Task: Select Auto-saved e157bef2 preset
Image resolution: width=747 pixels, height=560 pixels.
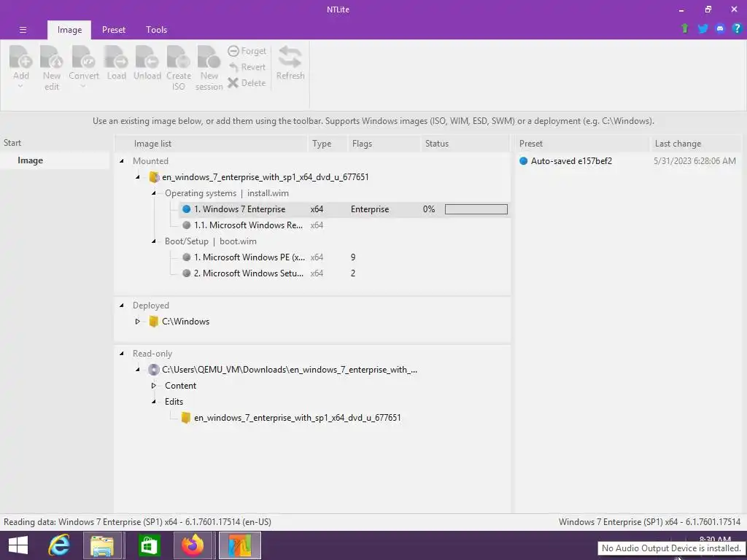Action: 571,161
